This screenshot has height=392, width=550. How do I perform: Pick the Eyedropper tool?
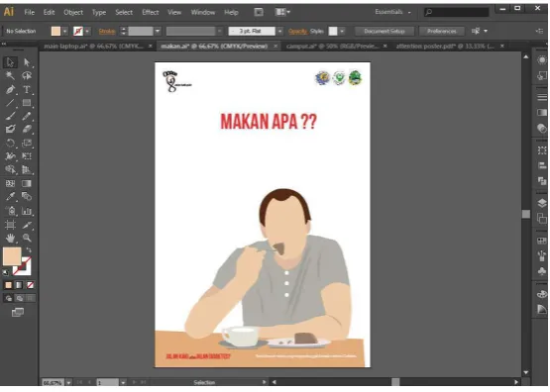[10, 197]
